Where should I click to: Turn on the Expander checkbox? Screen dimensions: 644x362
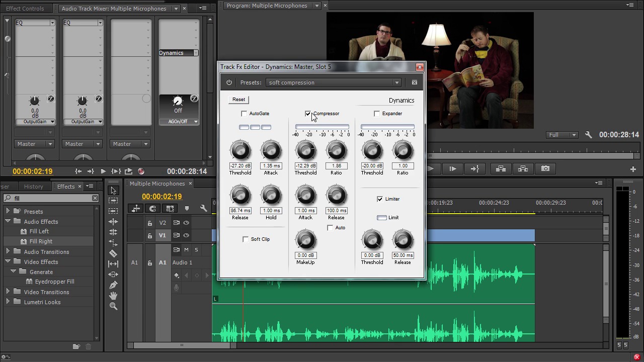coord(377,114)
